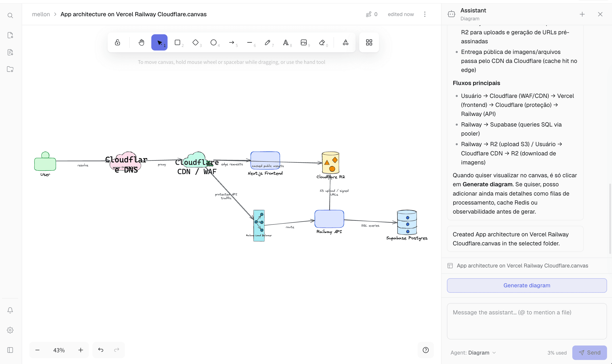Create a new file from sidebar
Screen dimensions: 612x364
pos(10,35)
